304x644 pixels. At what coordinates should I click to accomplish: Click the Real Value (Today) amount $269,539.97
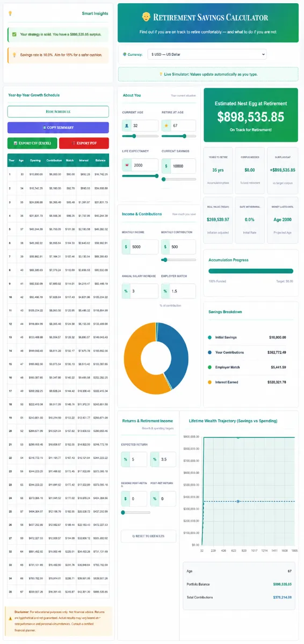218,219
